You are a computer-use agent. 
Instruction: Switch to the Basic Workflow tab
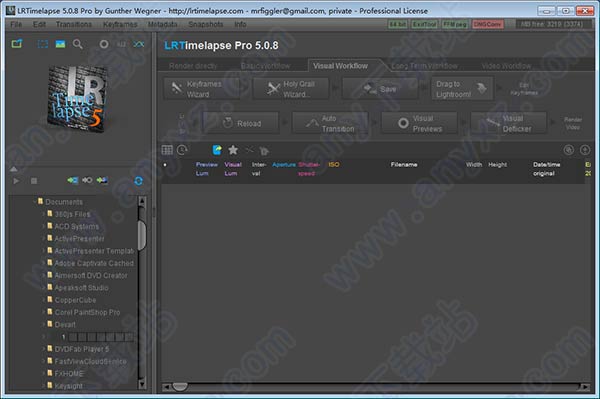click(x=265, y=66)
